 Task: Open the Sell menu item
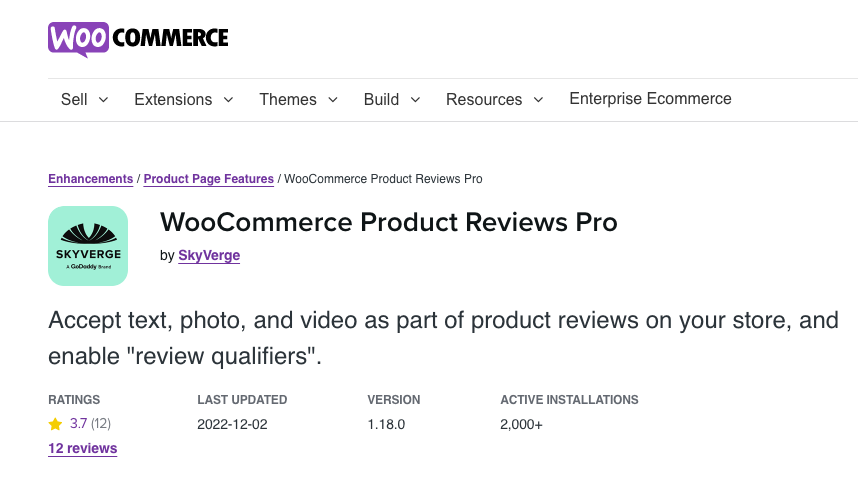coord(74,100)
